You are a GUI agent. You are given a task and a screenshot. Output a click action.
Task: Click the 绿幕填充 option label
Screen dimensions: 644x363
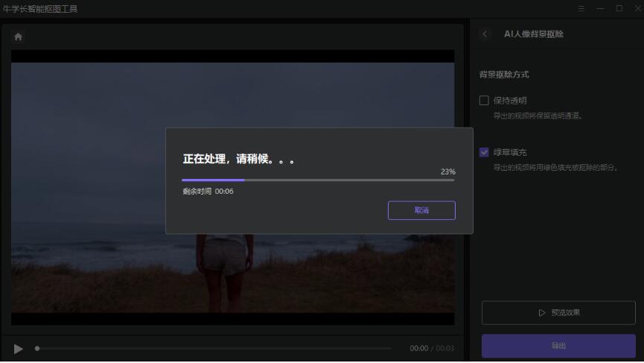point(510,152)
